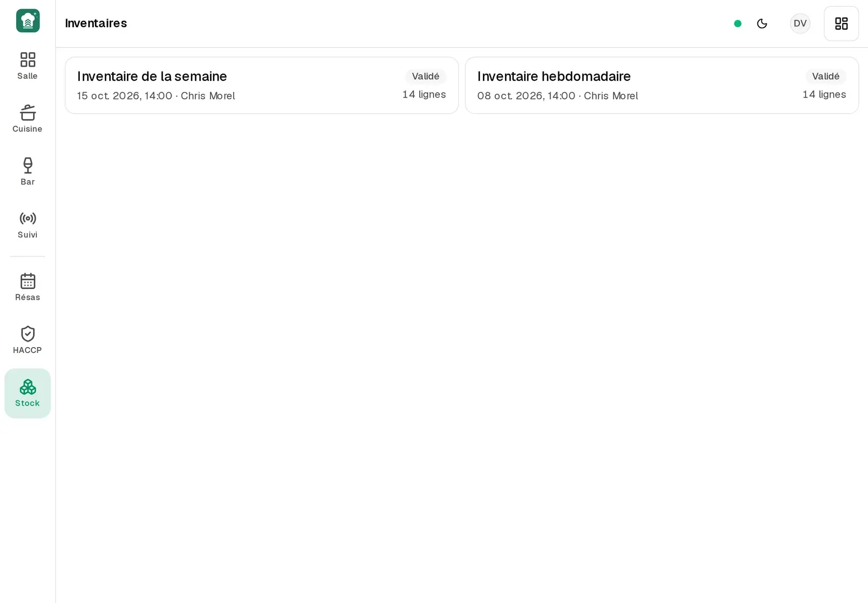Image resolution: width=868 pixels, height=603 pixels.
Task: Click 14 lignes on Inventaire de la semaine
Action: coord(424,94)
